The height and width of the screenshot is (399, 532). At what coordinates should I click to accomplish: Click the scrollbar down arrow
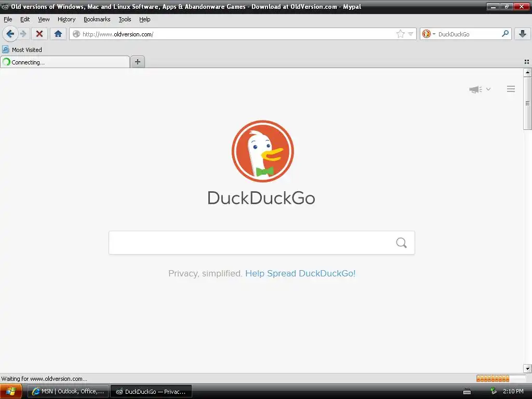pos(527,368)
